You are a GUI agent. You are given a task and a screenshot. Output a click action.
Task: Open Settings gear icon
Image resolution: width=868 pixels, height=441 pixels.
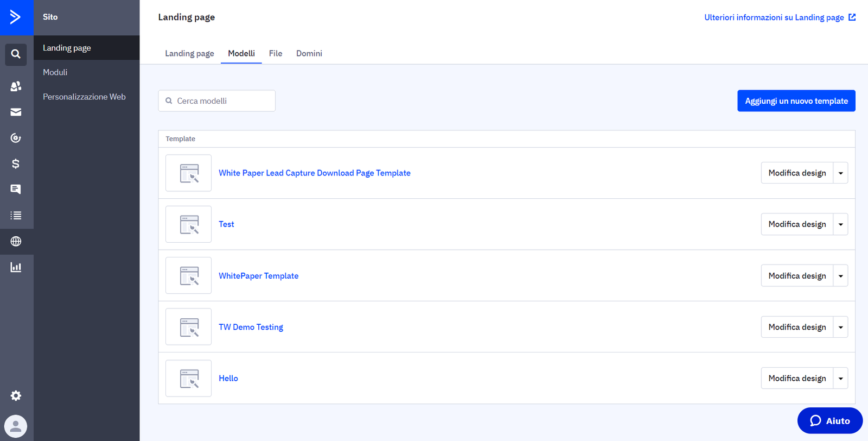(x=16, y=395)
